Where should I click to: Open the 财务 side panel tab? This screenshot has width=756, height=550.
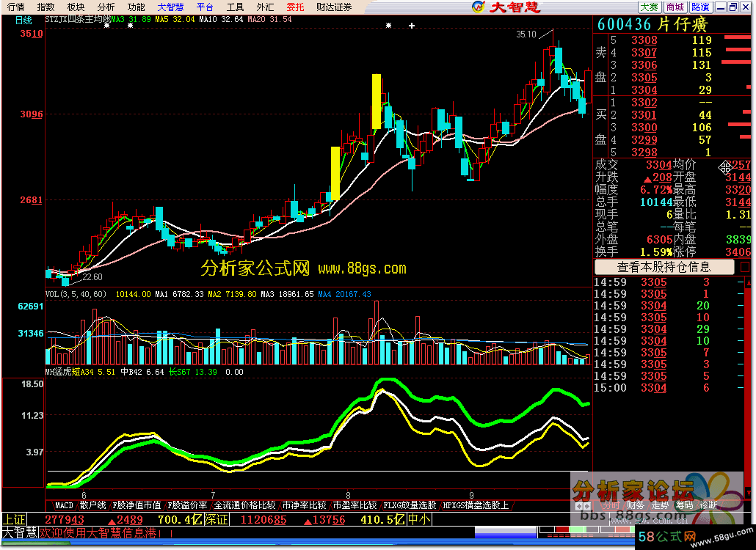pyautogui.click(x=635, y=505)
